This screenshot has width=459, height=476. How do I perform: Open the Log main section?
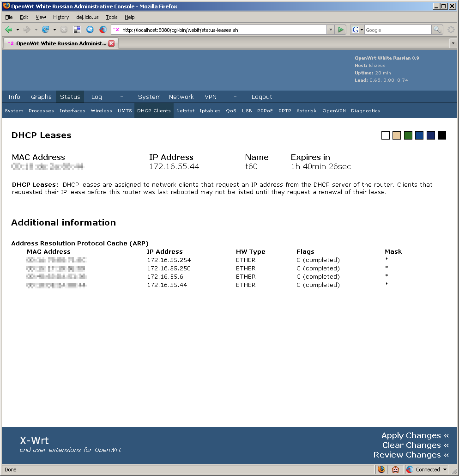(97, 97)
